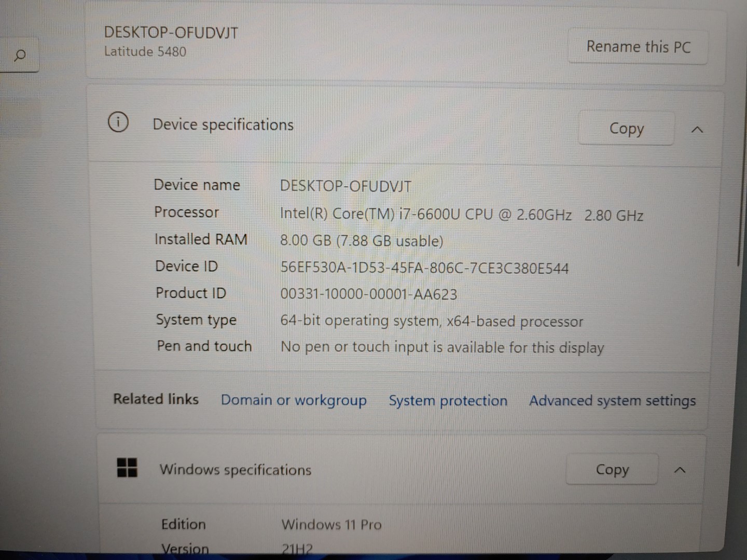
Task: Click the Version value 21H2
Action: (297, 549)
